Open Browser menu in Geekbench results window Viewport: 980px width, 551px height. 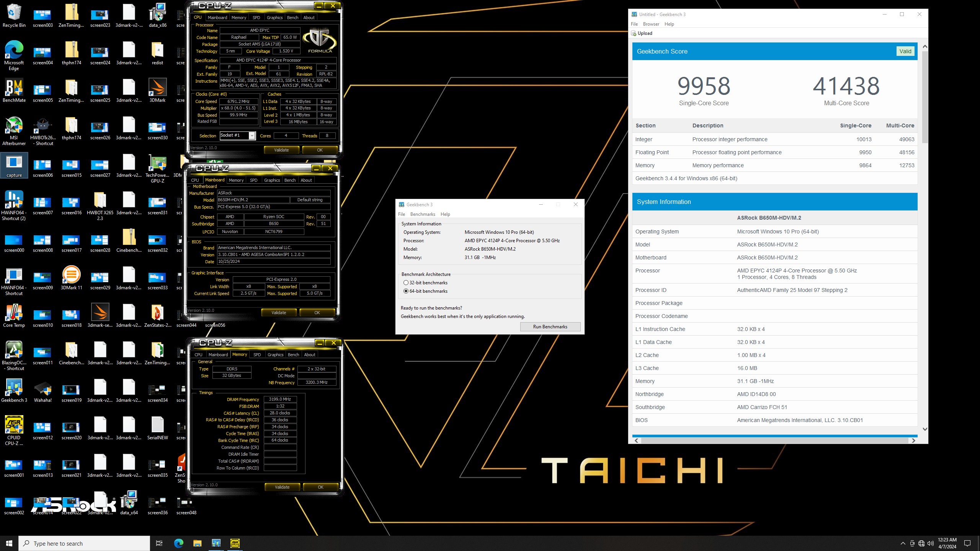(x=651, y=24)
